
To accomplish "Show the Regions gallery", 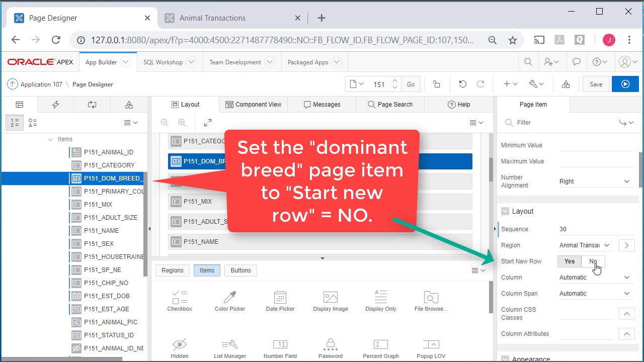I will [173, 270].
